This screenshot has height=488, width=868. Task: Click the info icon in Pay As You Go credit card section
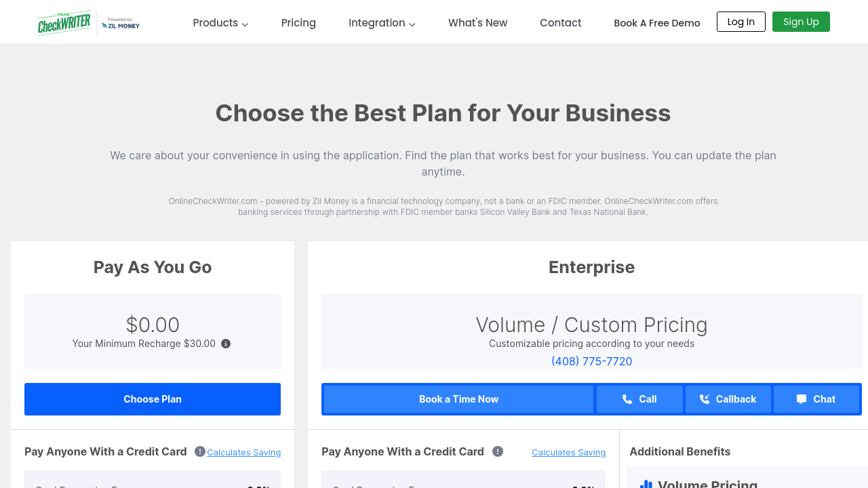[200, 451]
